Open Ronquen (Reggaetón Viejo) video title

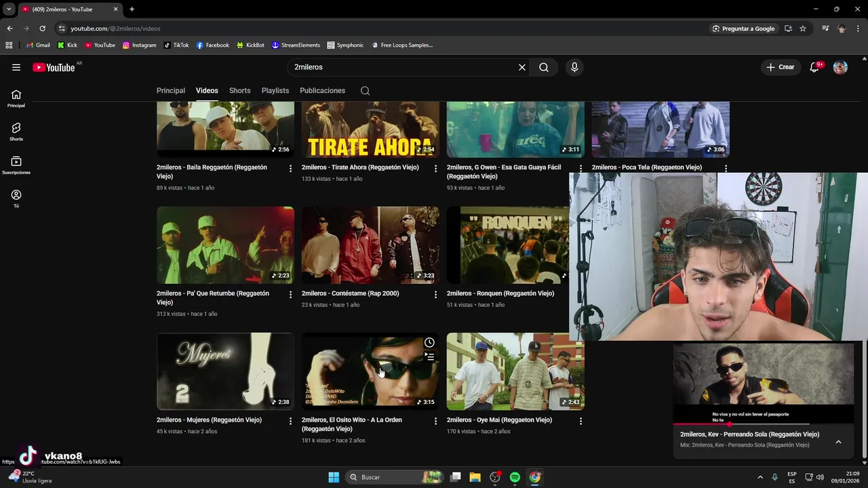click(500, 293)
